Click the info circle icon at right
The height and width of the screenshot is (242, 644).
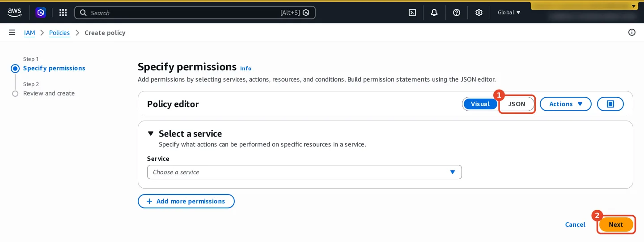click(x=632, y=32)
